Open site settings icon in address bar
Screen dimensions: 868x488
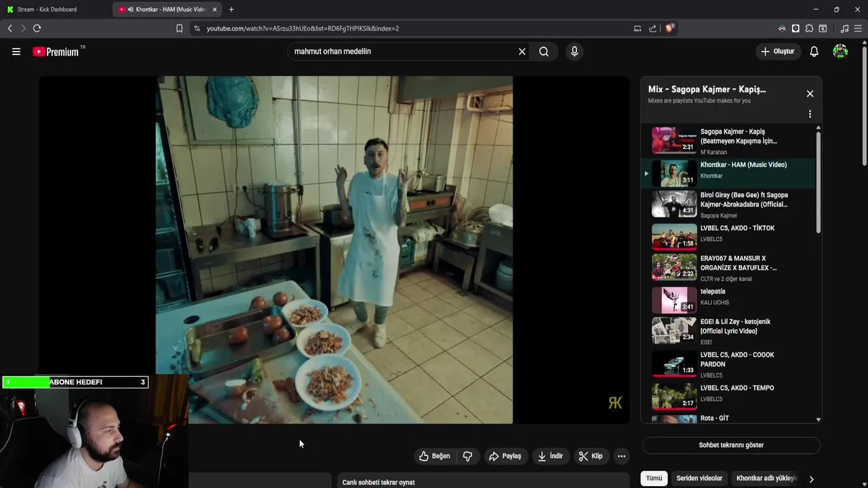point(197,28)
